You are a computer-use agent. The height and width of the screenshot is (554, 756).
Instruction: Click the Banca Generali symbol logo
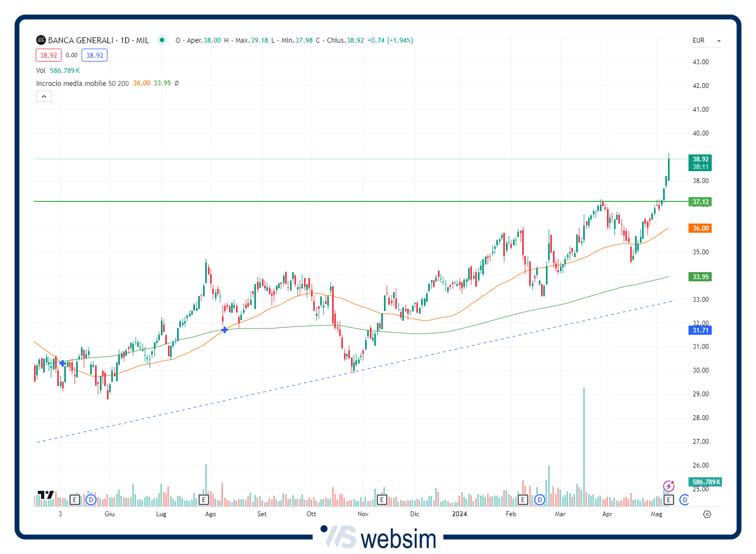(x=41, y=40)
